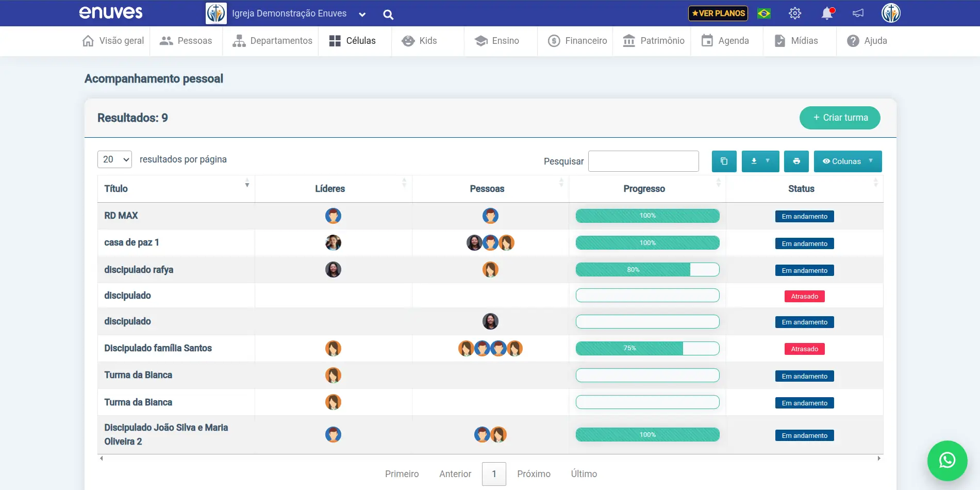
Task: Go to the Pessoas menu
Action: click(186, 41)
